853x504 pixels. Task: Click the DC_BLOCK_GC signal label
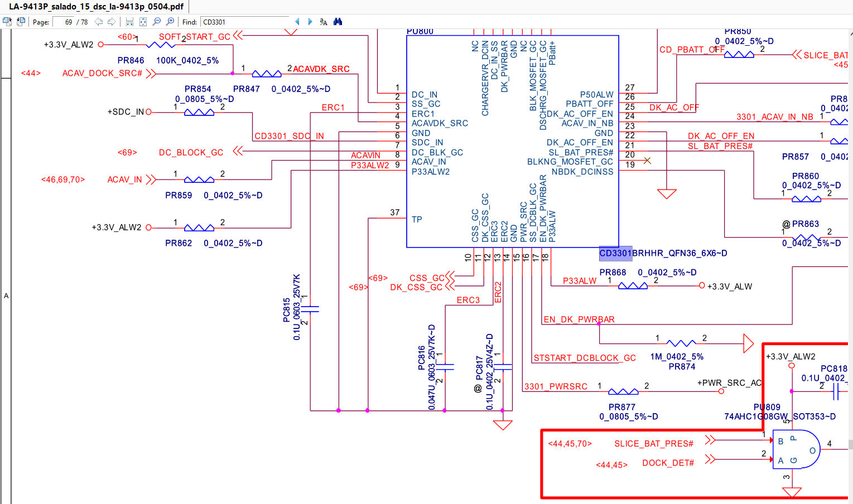click(x=191, y=152)
